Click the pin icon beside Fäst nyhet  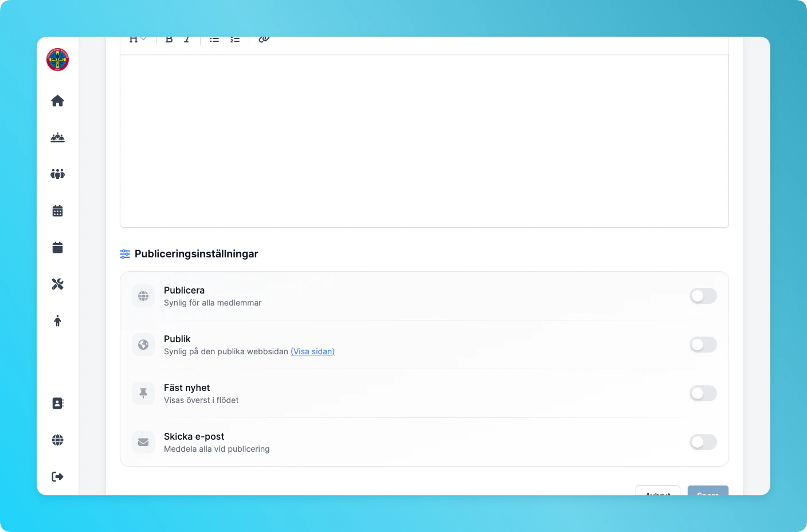point(143,393)
